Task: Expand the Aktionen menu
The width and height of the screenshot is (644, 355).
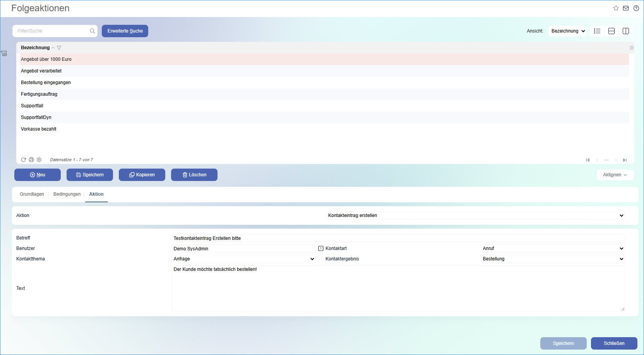Action: point(615,175)
